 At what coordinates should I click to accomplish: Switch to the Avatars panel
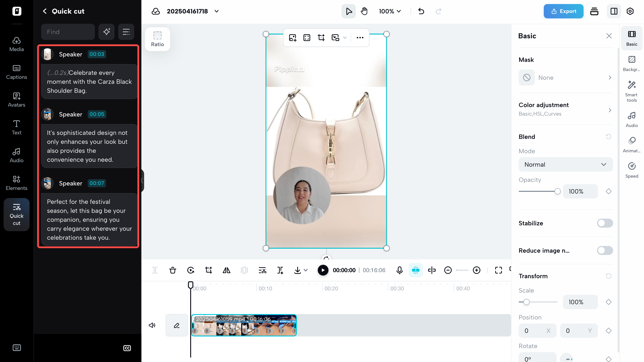pyautogui.click(x=16, y=100)
